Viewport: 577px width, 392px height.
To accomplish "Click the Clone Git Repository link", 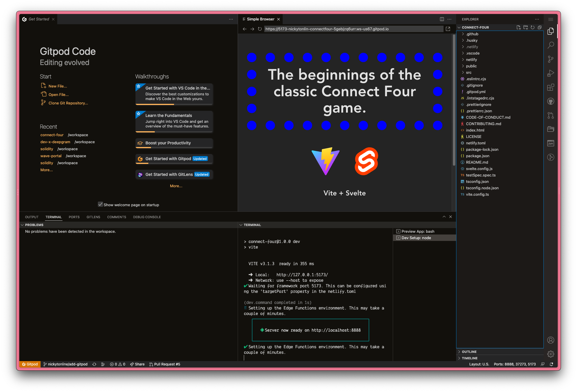I will (68, 103).
